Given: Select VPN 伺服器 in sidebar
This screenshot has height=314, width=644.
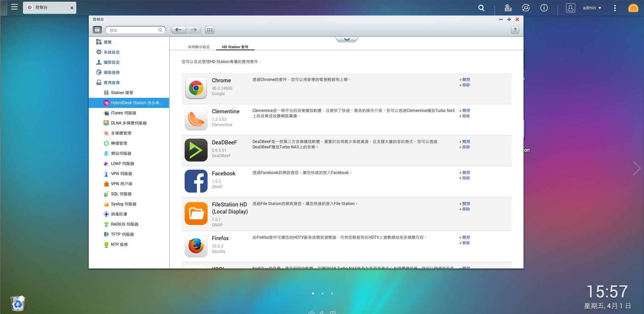Looking at the screenshot, I should [129, 173].
